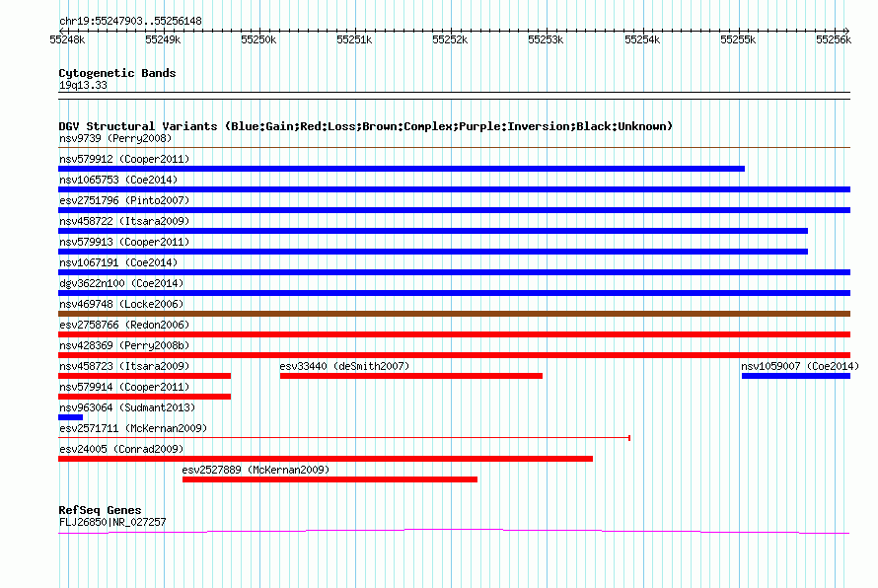Click the nsv458723 (Itsara2009) red bar
This screenshot has height=588, width=878.
coord(144,376)
